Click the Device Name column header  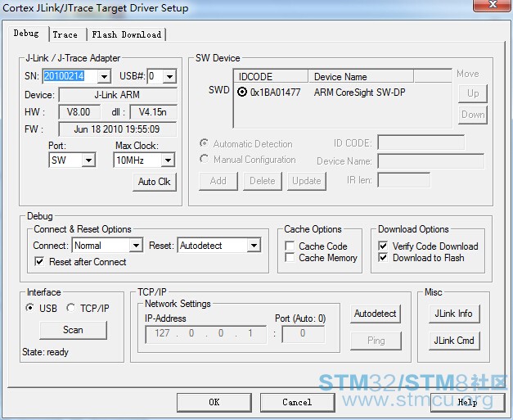pos(361,76)
